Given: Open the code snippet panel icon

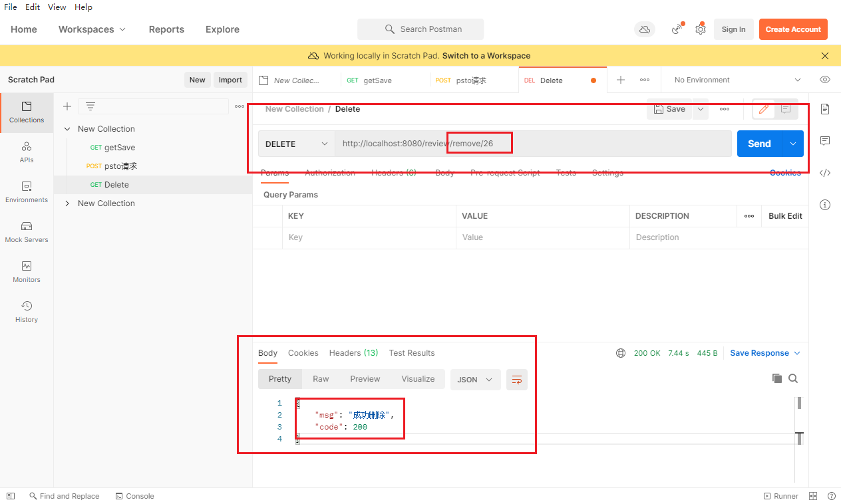Looking at the screenshot, I should pyautogui.click(x=825, y=173).
